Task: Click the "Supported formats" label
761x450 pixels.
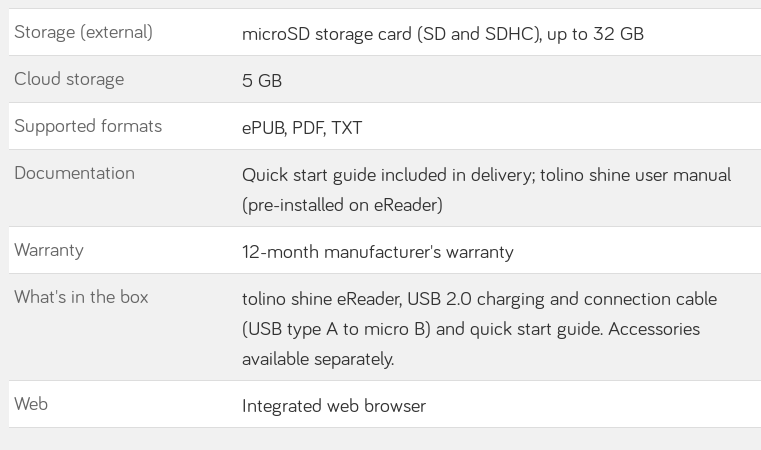Action: (x=88, y=126)
